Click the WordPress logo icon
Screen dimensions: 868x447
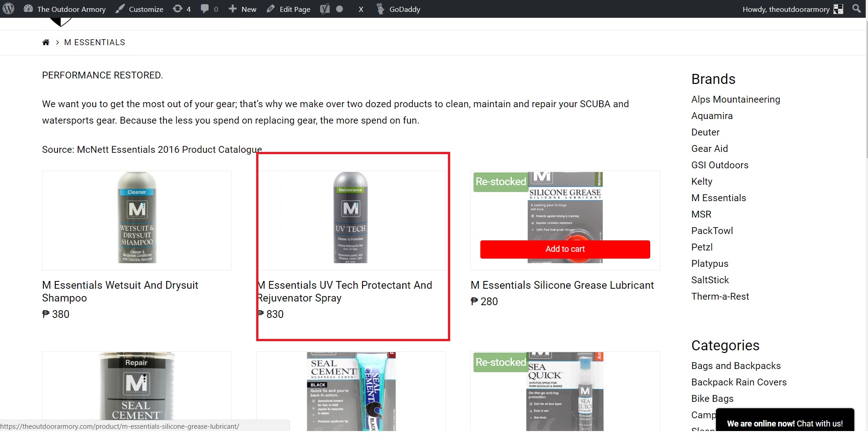pos(9,9)
